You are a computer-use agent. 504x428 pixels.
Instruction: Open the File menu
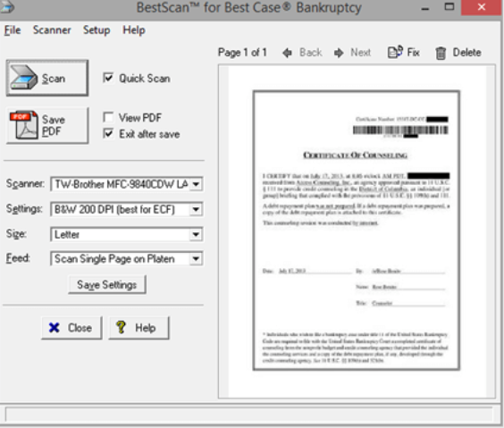tap(13, 30)
